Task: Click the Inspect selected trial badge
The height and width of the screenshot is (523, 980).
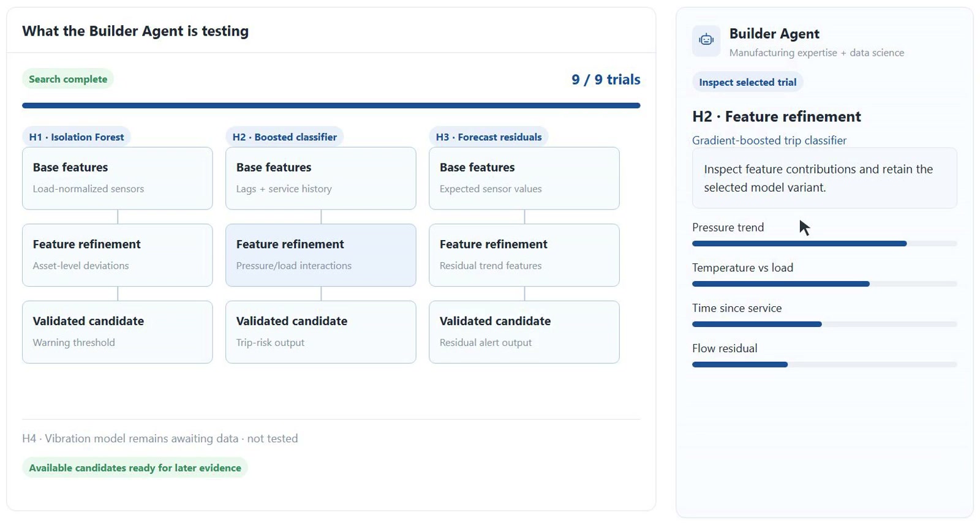Action: tap(748, 82)
